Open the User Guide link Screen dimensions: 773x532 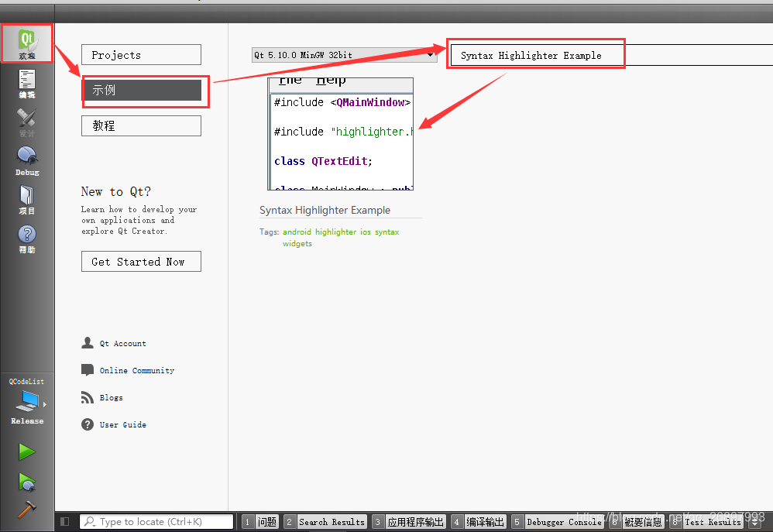[x=122, y=424]
